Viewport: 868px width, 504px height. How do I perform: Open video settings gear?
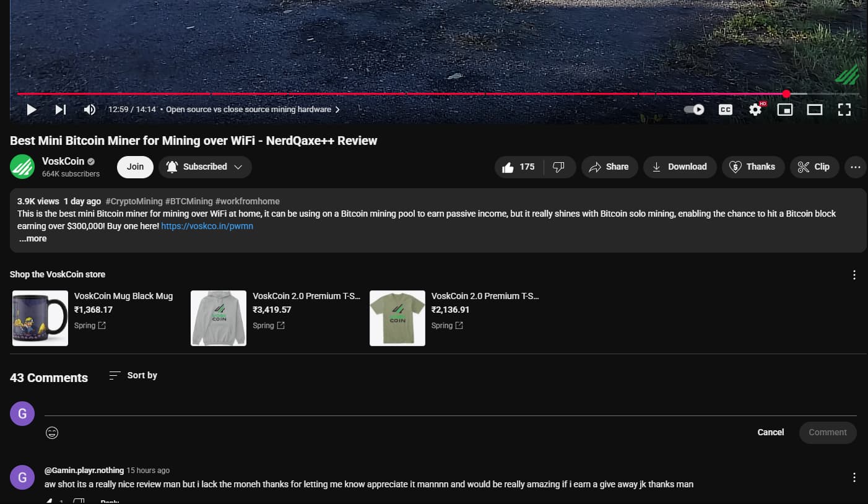pos(755,110)
